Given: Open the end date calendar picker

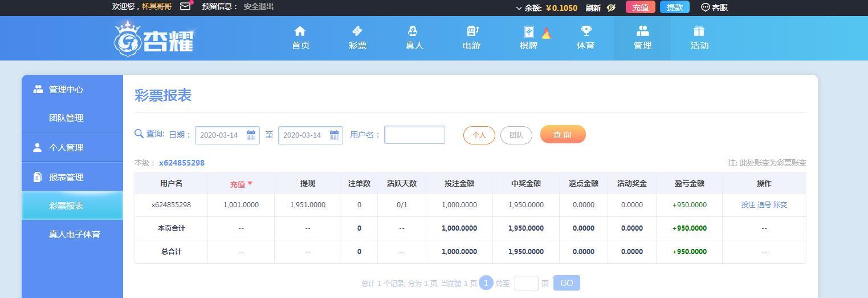Looking at the screenshot, I should [x=334, y=135].
